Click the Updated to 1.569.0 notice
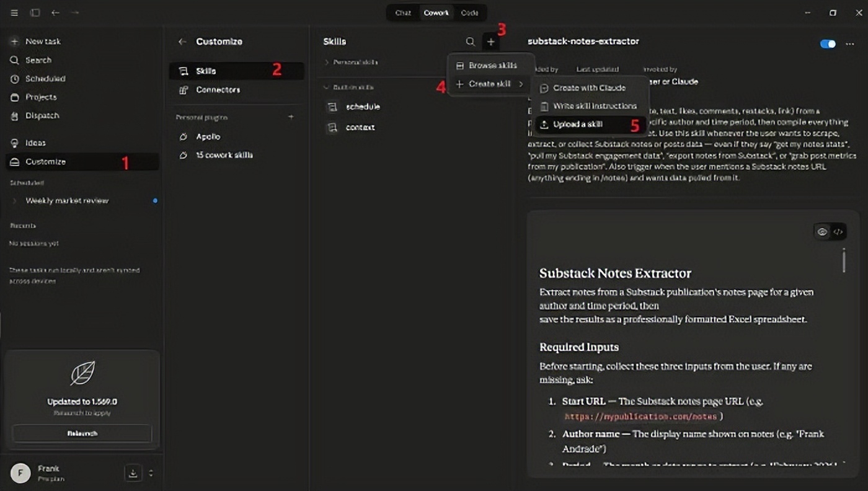The height and width of the screenshot is (491, 868). pos(82,402)
